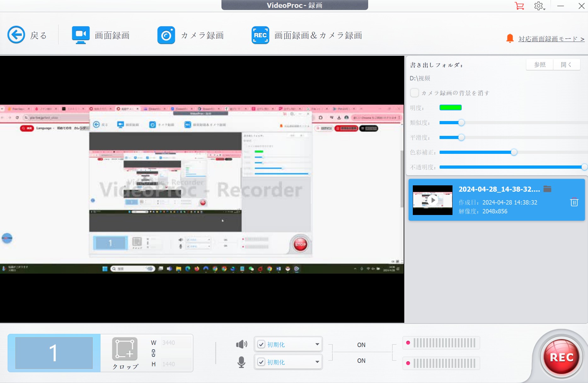Click the 開く open folder button
Screen dimensions: 588x383
pos(566,65)
